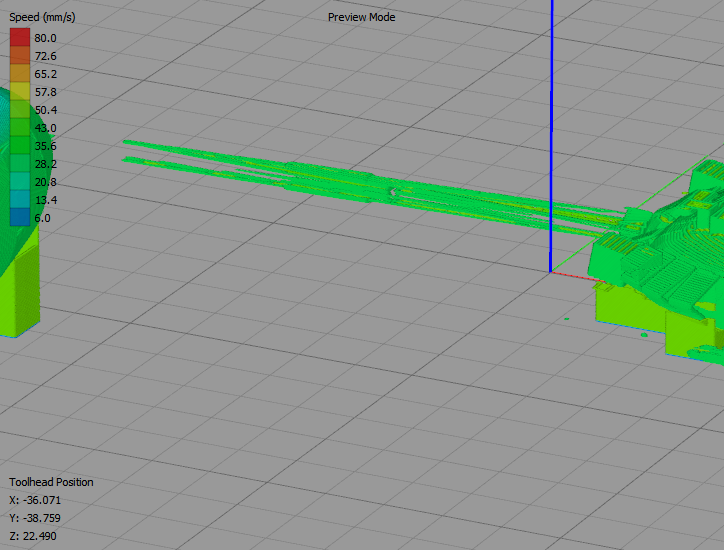
Task: Click the 35.6 green speed swatch
Action: [20, 145]
